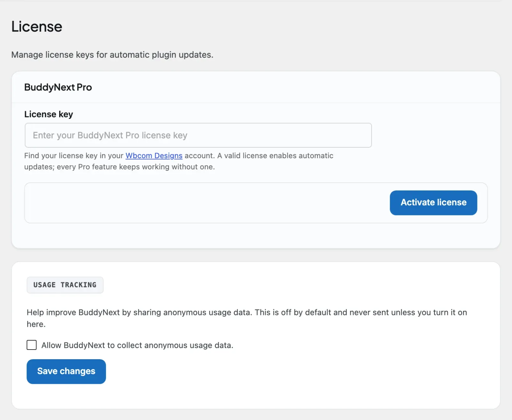Image resolution: width=512 pixels, height=420 pixels.
Task: Click the BuddyNext Pro license key field
Action: point(198,135)
